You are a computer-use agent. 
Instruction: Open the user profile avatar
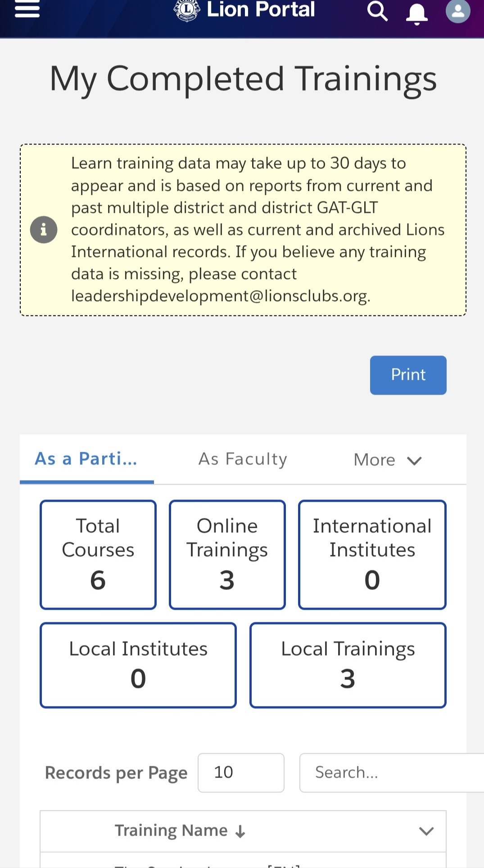tap(458, 11)
